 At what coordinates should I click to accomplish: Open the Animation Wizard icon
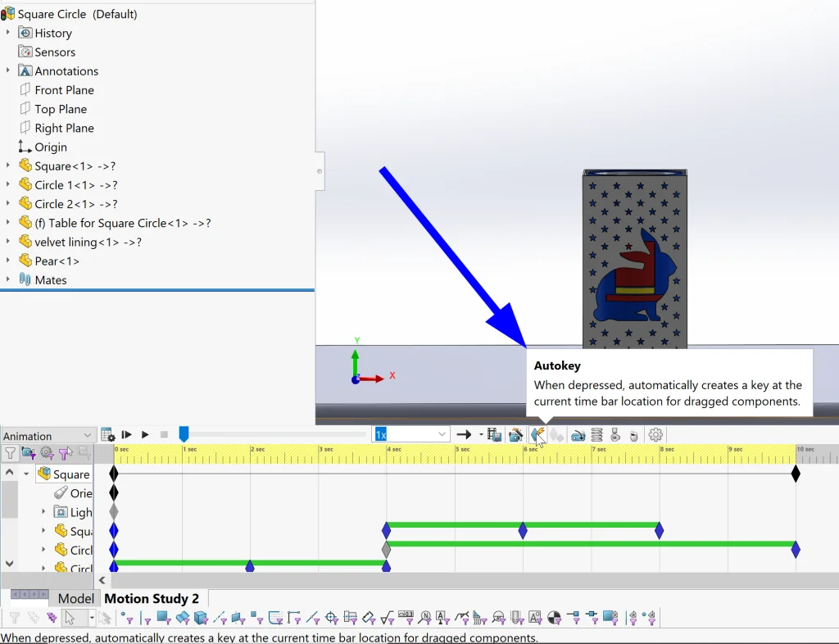[x=515, y=435]
